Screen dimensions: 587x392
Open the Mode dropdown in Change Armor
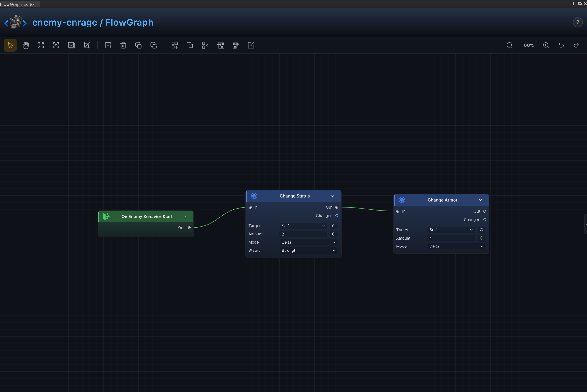pos(456,246)
